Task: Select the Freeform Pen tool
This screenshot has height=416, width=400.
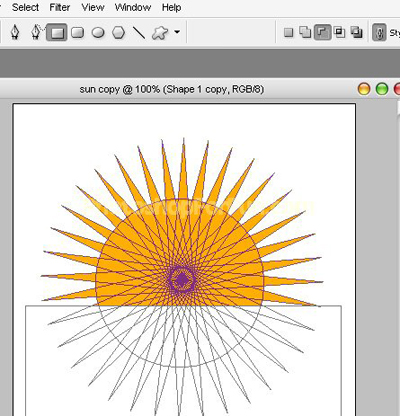Action: coord(36,32)
